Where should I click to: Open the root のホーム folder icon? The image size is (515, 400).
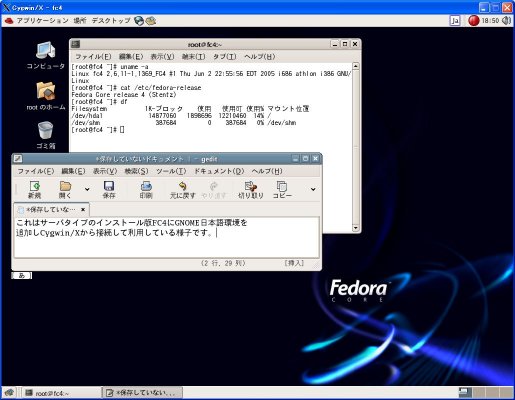click(46, 96)
